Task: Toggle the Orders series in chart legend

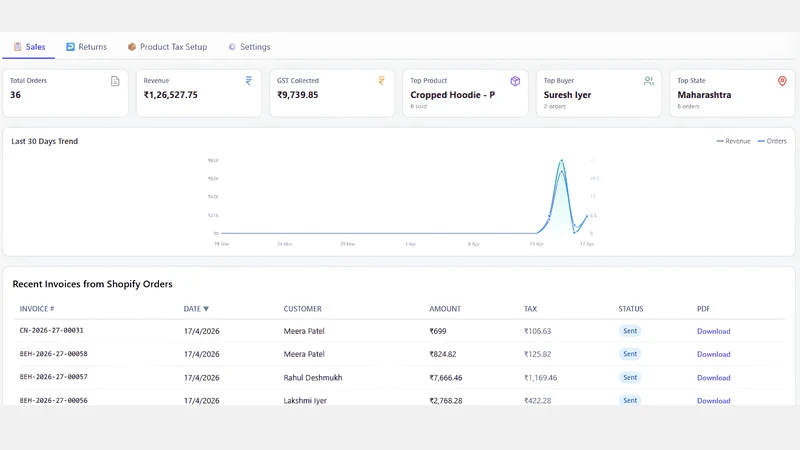Action: [772, 141]
